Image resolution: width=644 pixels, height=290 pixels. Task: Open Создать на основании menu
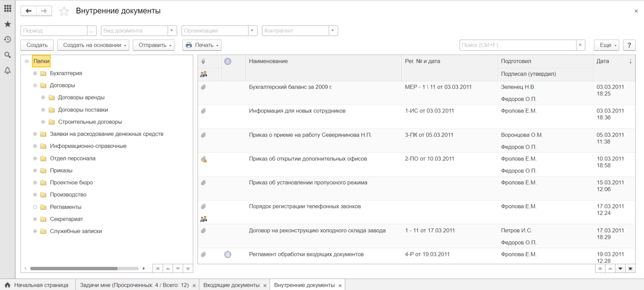click(93, 45)
